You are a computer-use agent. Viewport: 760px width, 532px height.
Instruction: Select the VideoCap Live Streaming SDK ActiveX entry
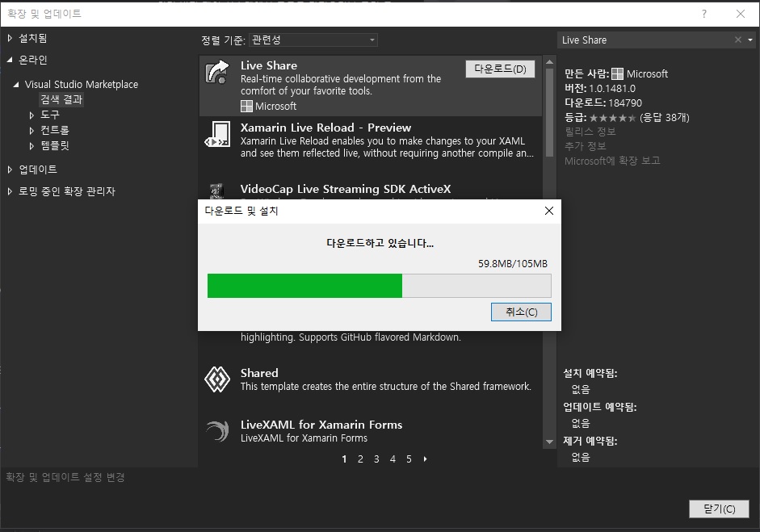click(346, 189)
